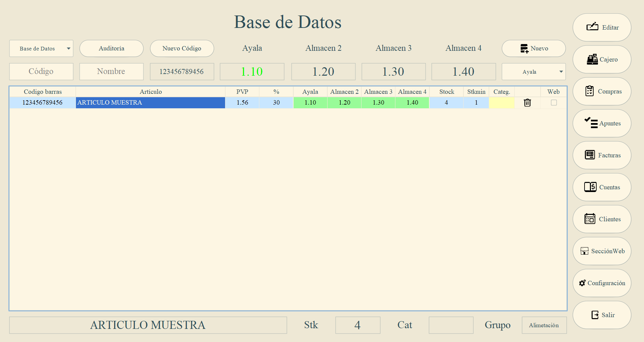
Task: Click the Almacen 4 table column header
Action: tap(412, 92)
